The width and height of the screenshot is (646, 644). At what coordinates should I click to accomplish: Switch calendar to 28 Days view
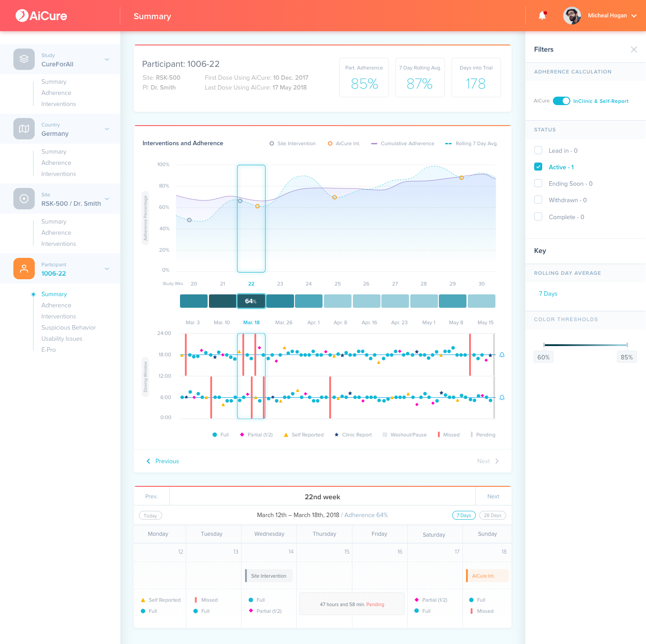coord(493,515)
